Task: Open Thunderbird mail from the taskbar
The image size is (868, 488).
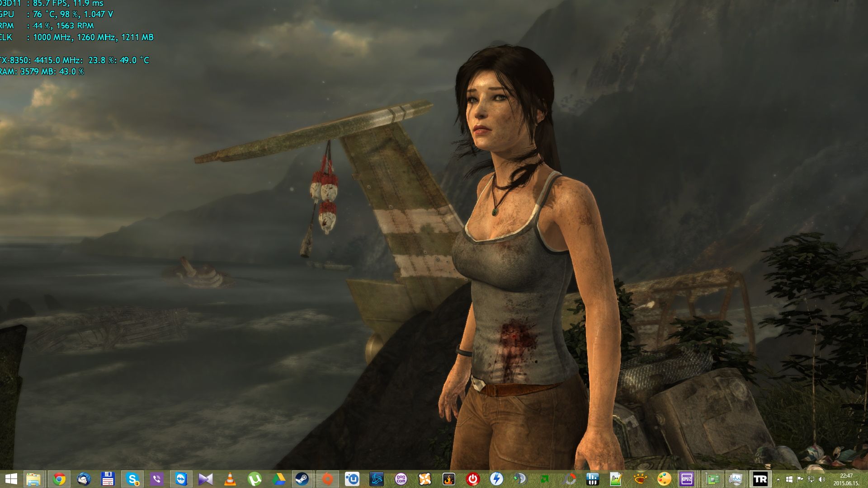Action: [x=84, y=479]
